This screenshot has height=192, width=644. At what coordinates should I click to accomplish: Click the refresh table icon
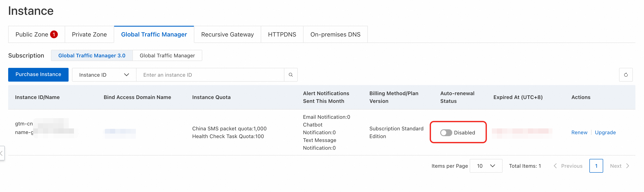click(626, 75)
